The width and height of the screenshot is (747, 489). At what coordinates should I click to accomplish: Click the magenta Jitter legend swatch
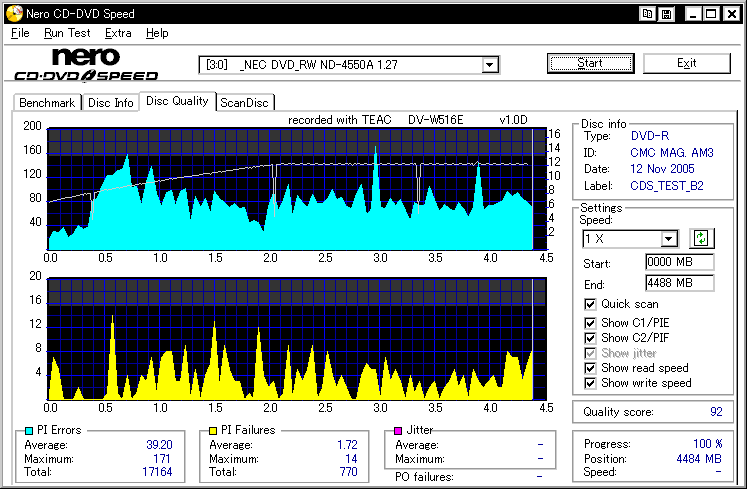click(x=398, y=431)
